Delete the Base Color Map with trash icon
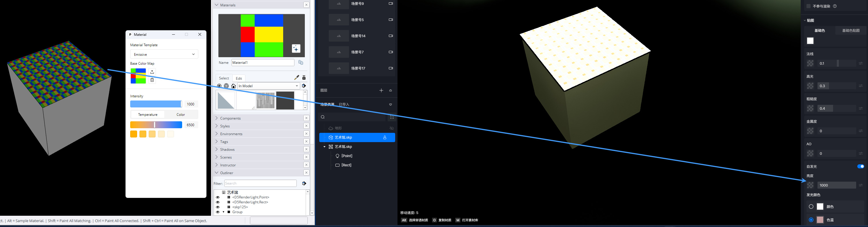868x227 pixels. coord(152,80)
